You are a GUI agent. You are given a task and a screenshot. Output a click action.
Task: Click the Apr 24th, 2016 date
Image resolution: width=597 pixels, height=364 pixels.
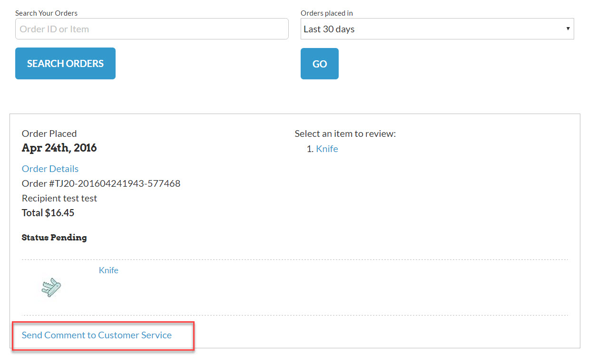(59, 148)
